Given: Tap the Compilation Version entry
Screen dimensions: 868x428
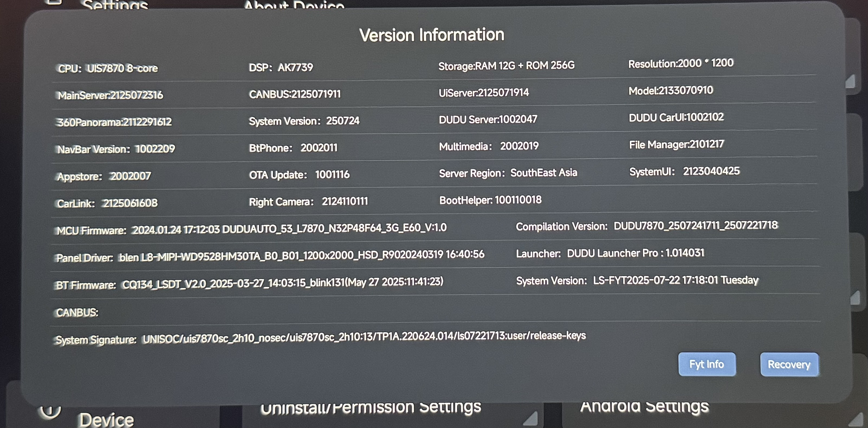Looking at the screenshot, I should click(x=647, y=226).
